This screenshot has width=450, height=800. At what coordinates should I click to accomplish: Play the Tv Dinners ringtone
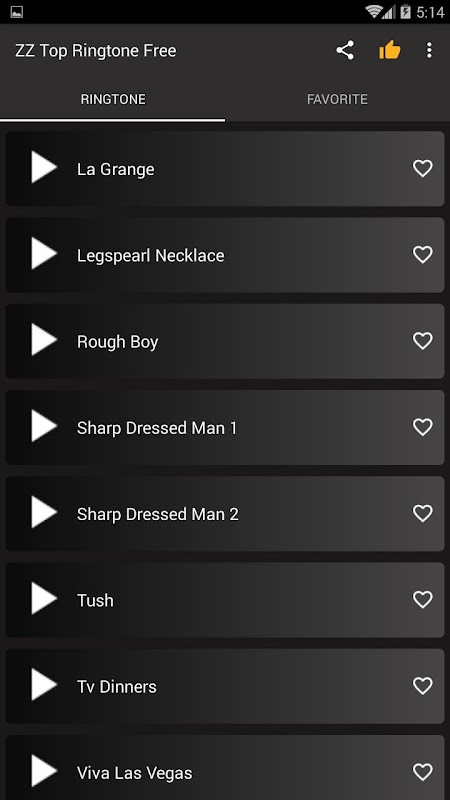(x=44, y=684)
